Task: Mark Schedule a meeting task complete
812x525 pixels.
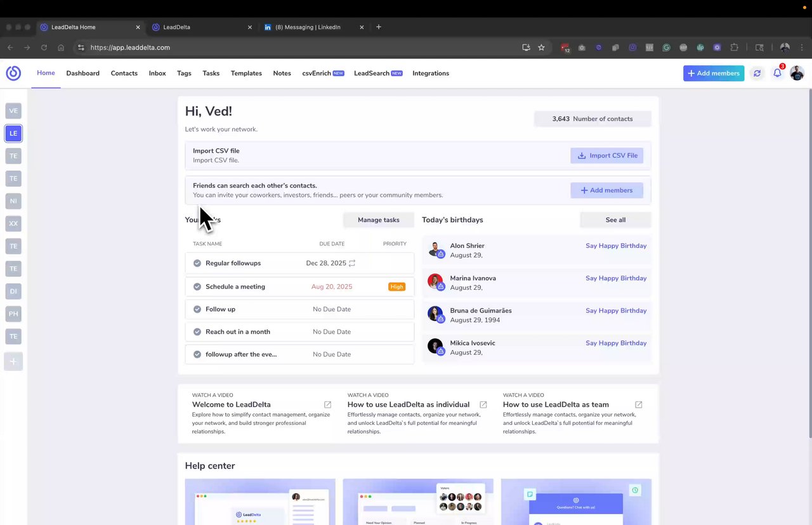Action: click(x=197, y=287)
